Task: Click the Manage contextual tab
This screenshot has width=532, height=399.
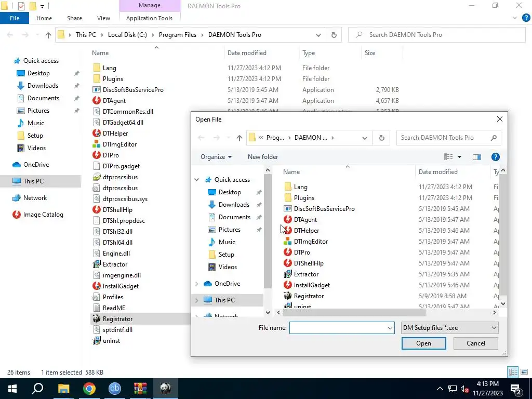Action: click(x=150, y=5)
